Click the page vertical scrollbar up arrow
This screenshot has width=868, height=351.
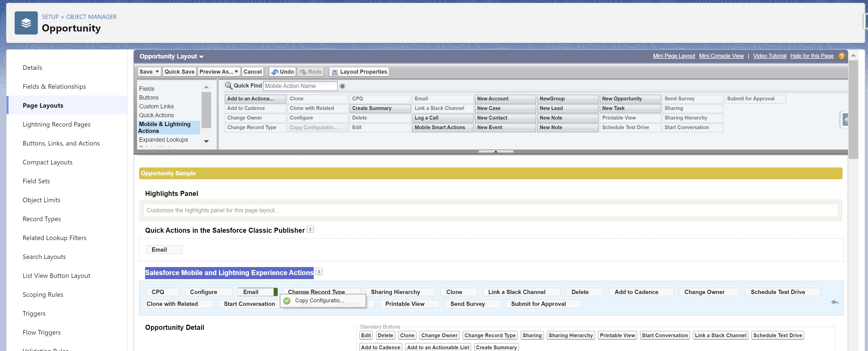853,55
